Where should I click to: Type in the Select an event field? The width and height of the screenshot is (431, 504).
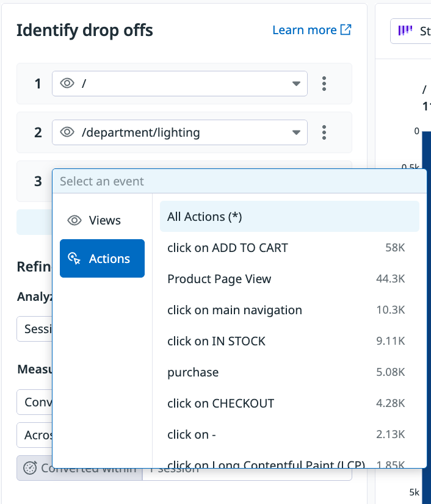238,181
